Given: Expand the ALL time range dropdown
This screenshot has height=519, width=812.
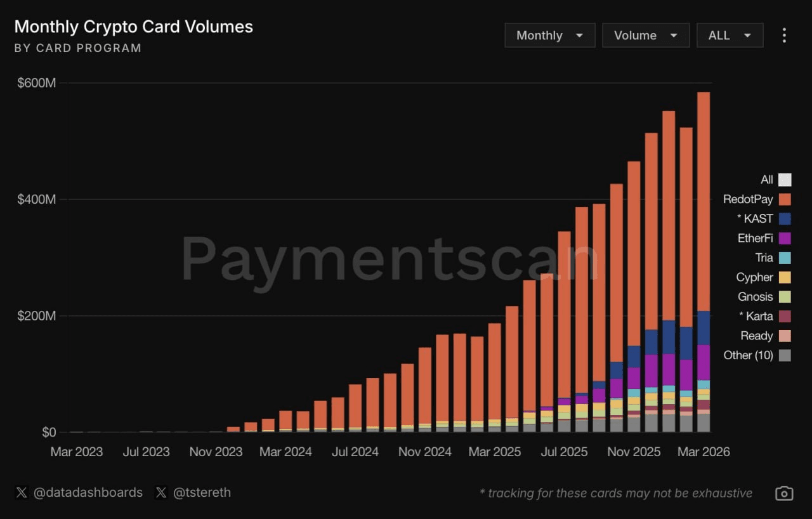Looking at the screenshot, I should [730, 36].
